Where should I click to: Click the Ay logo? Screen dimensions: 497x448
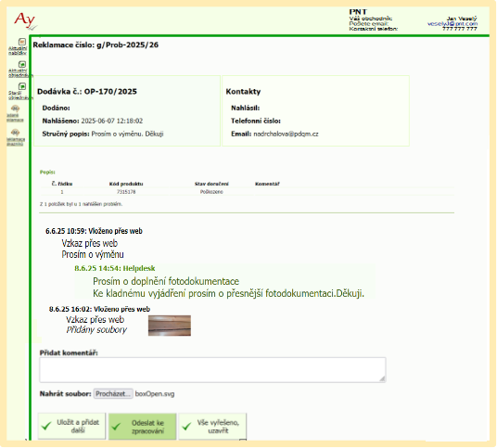point(25,21)
